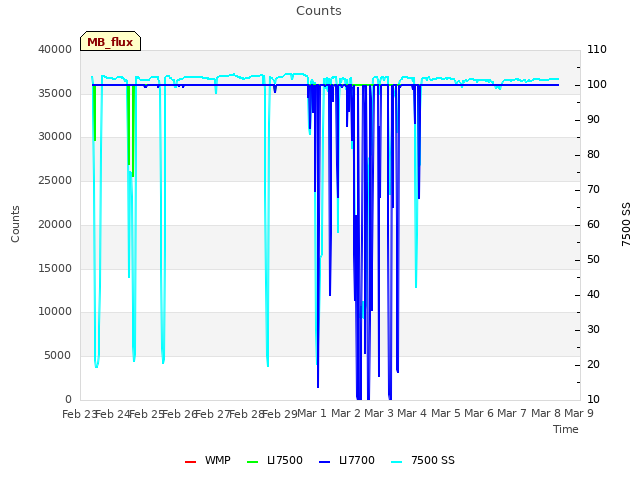The width and height of the screenshot is (640, 480).
Task: Click the 7500 SS legend entry
Action: (x=422, y=460)
